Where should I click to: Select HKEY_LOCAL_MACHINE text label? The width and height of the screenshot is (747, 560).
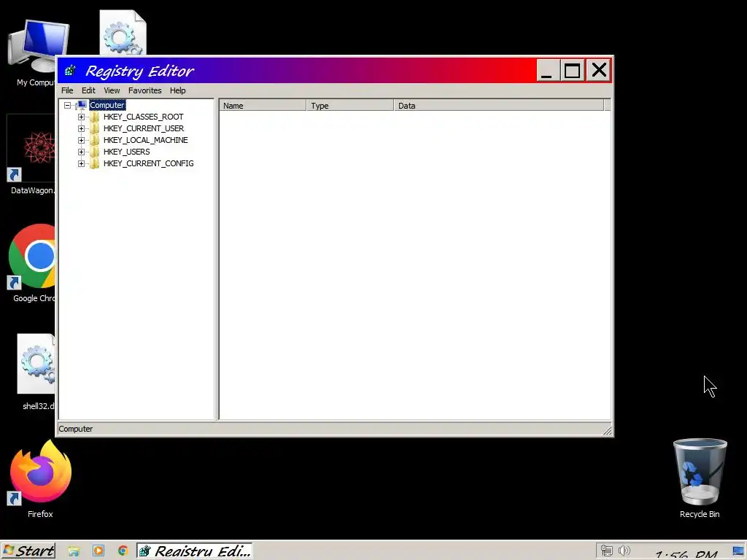click(146, 140)
